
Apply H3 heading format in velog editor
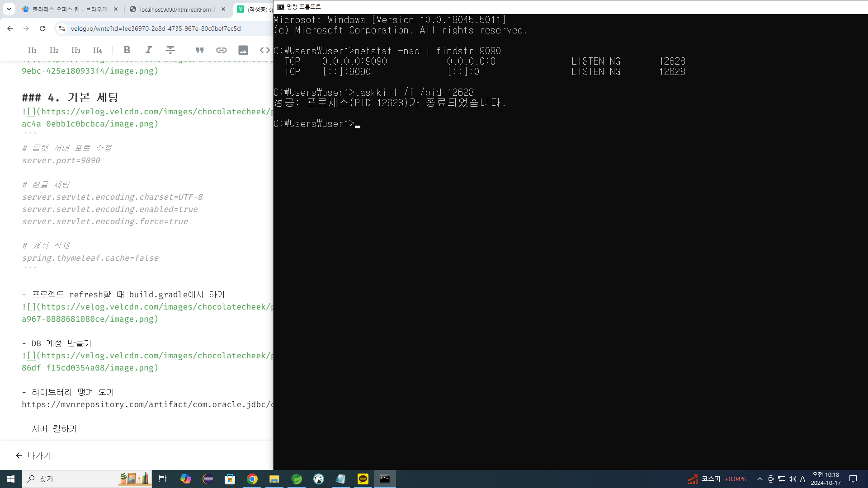click(75, 50)
